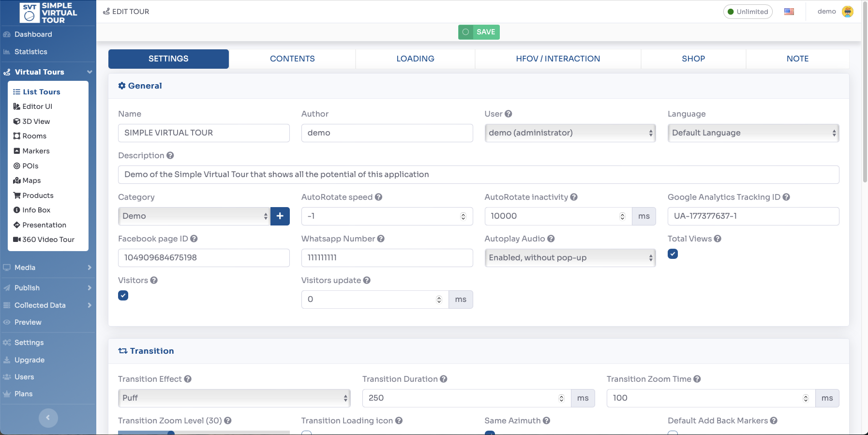Open the HFOV / INTERACTION tab
This screenshot has width=868, height=435.
click(558, 59)
